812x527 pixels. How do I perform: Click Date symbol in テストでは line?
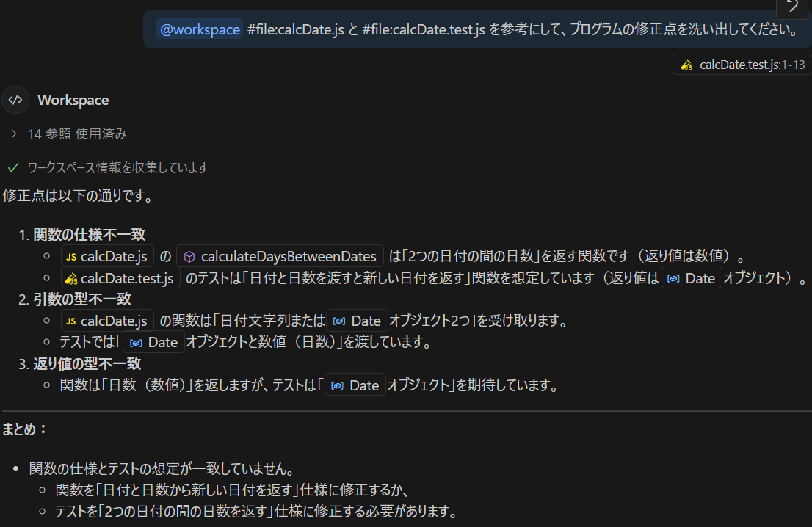153,342
